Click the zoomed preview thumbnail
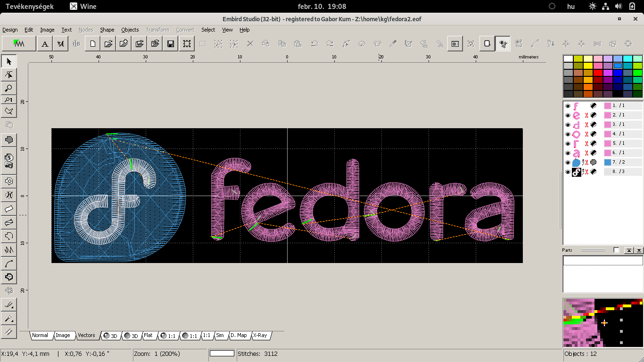The image size is (644, 362). [603, 322]
